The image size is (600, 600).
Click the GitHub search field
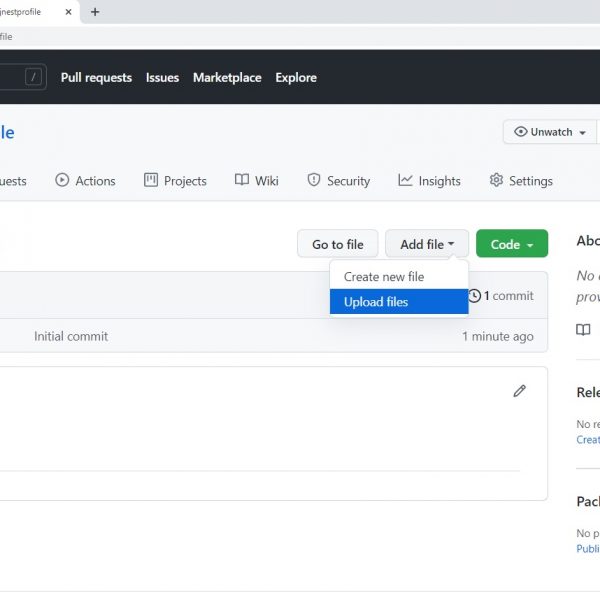[x=15, y=77]
